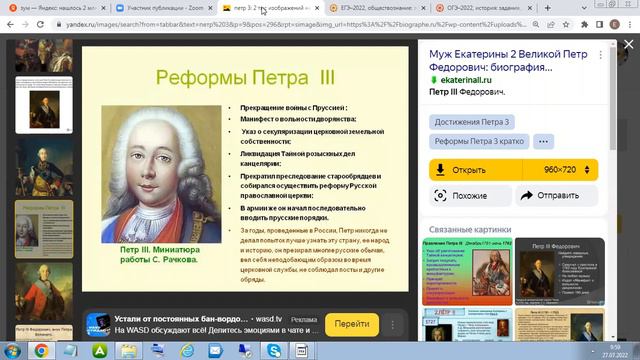The height and width of the screenshot is (360, 640).
Task: Switch to the Zoom publication tab
Action: coord(165,8)
